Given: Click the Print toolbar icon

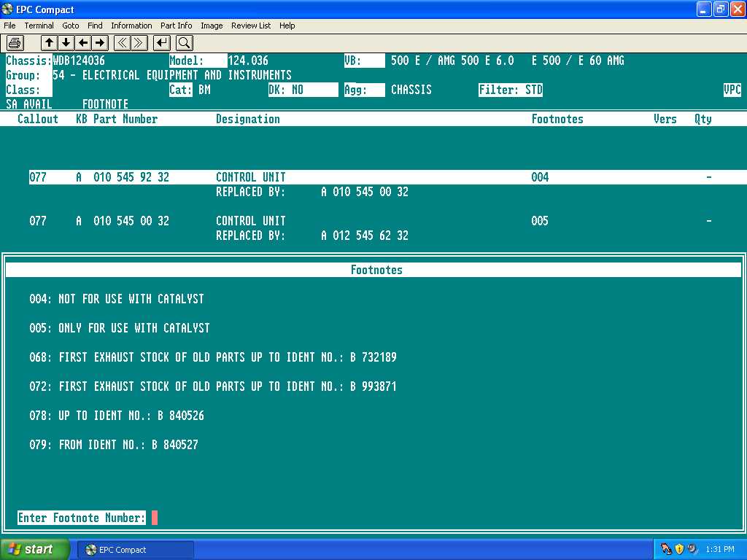Looking at the screenshot, I should 15,42.
